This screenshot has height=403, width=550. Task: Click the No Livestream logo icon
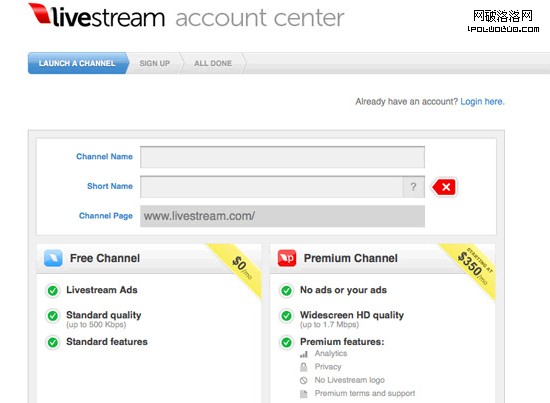tap(304, 380)
